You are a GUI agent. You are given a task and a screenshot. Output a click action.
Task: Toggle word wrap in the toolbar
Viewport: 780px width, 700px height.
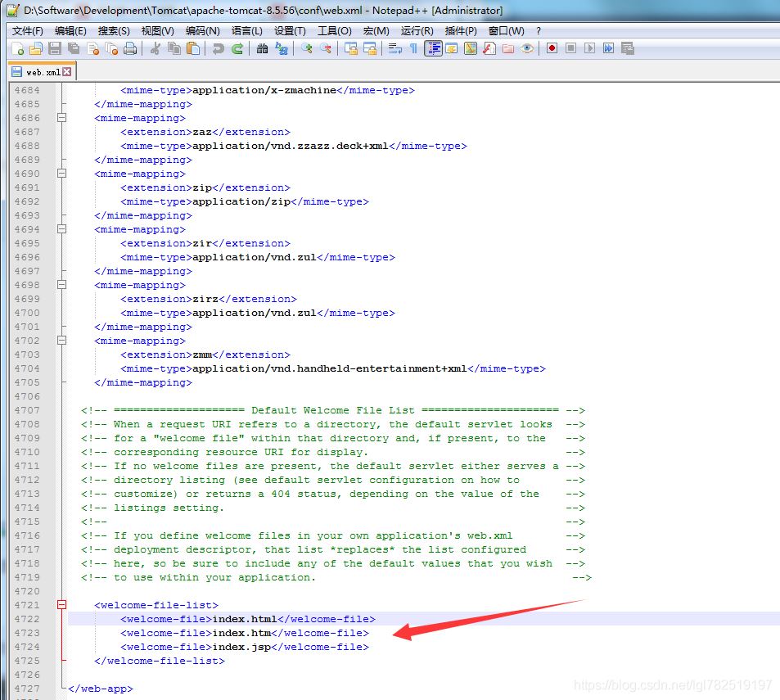pos(395,49)
